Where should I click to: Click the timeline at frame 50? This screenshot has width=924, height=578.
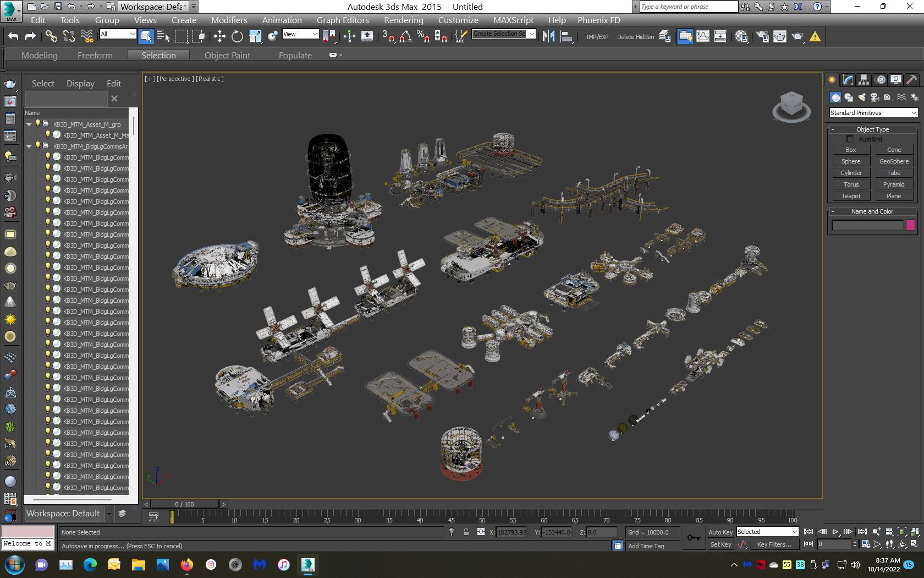click(x=482, y=517)
